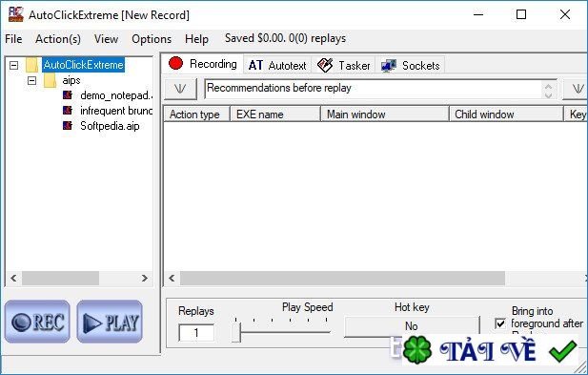588x375 pixels.
Task: Select infrequent brunc file in tree
Action: 116,111
